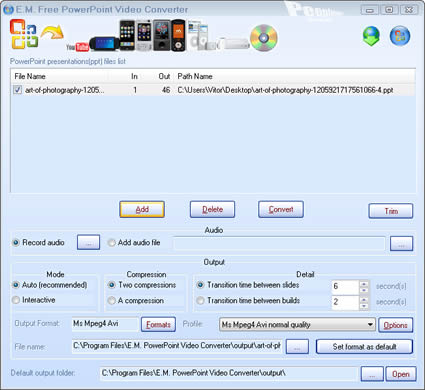
Task: Open the Formats button
Action: pos(158,324)
